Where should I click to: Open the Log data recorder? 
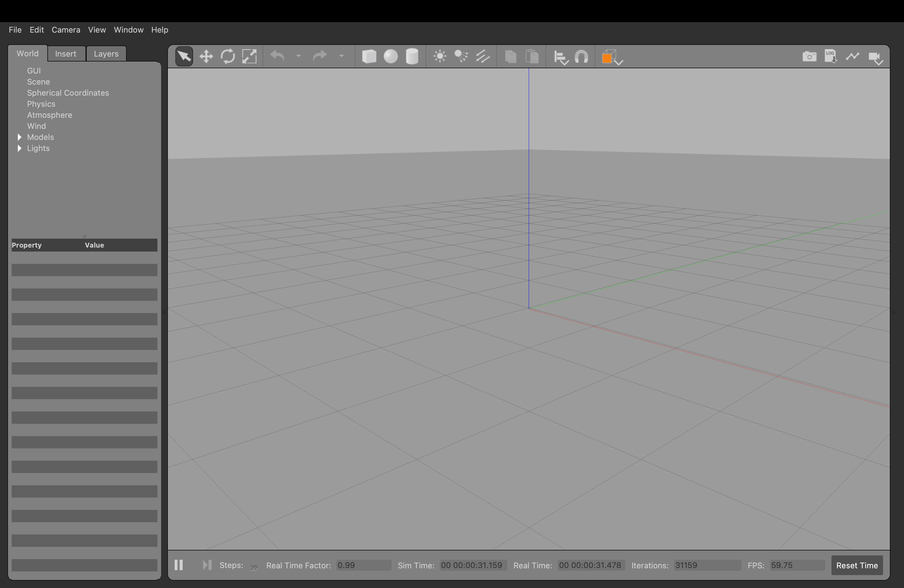[x=831, y=57]
